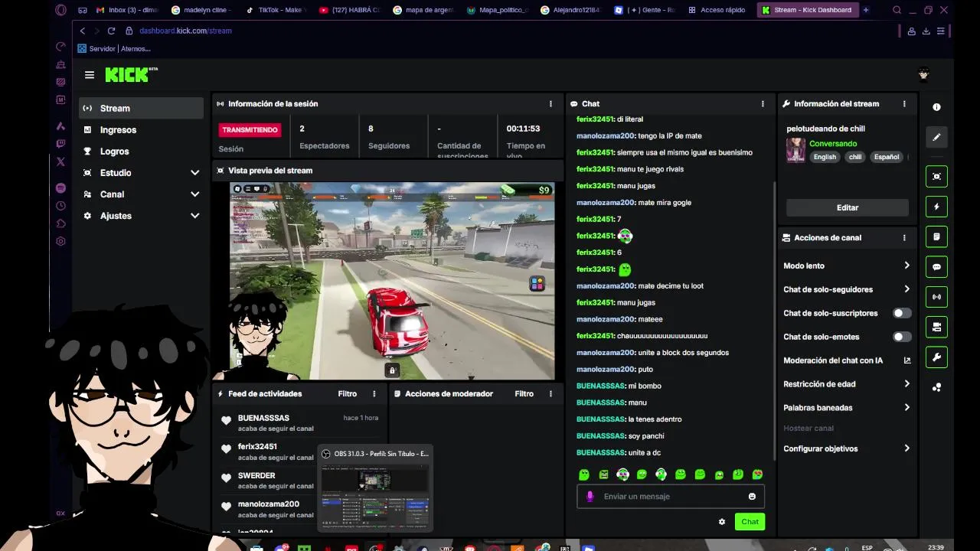Click the Enviar un mensaje input field
The height and width of the screenshot is (551, 980).
pos(671,497)
